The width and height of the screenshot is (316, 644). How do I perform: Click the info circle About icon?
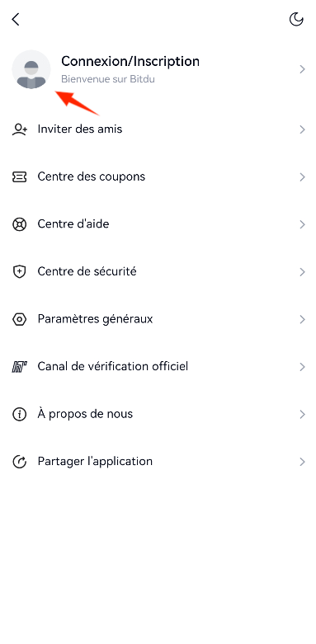[19, 415]
